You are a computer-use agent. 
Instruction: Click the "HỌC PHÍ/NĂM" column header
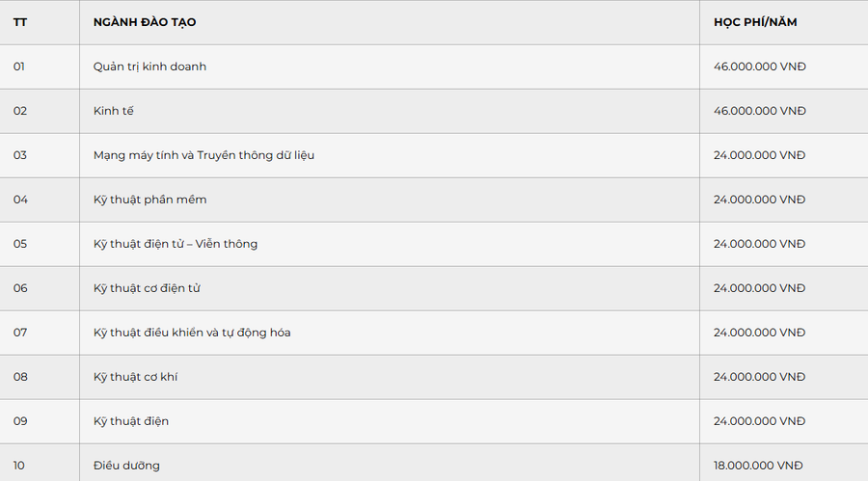point(755,22)
